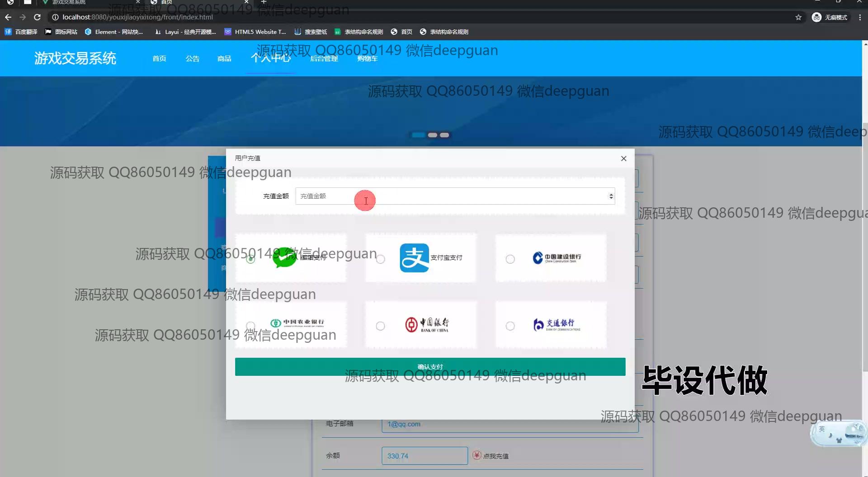Open the 公告 navigation menu item
Viewport: 868px width, 477px height.
coord(192,59)
